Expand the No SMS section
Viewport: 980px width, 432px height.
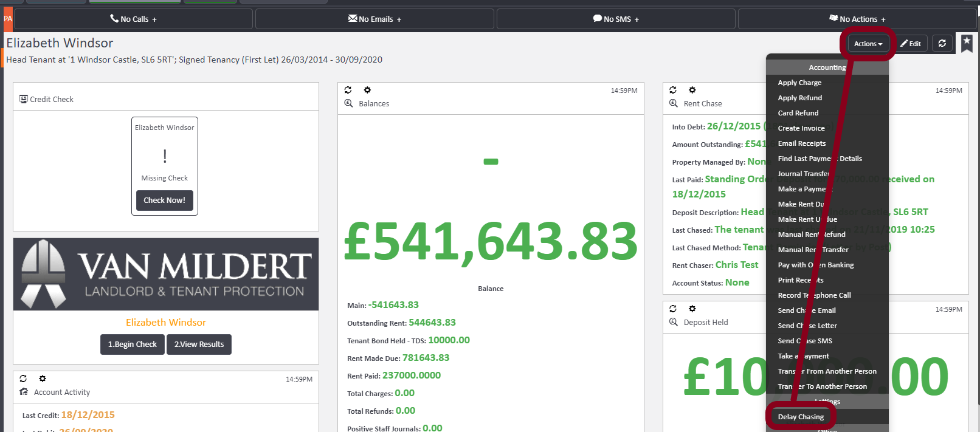pos(616,19)
